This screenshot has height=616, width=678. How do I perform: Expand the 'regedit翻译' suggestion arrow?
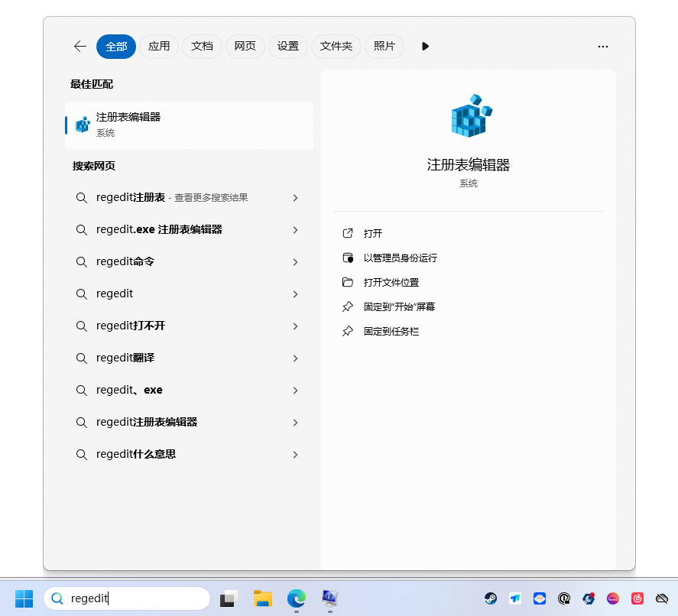[295, 358]
